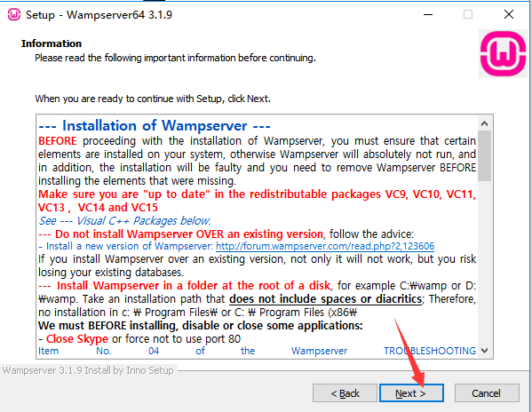Click the 'Installation of Wampserver' blue heading
The width and height of the screenshot is (532, 412).
155,126
